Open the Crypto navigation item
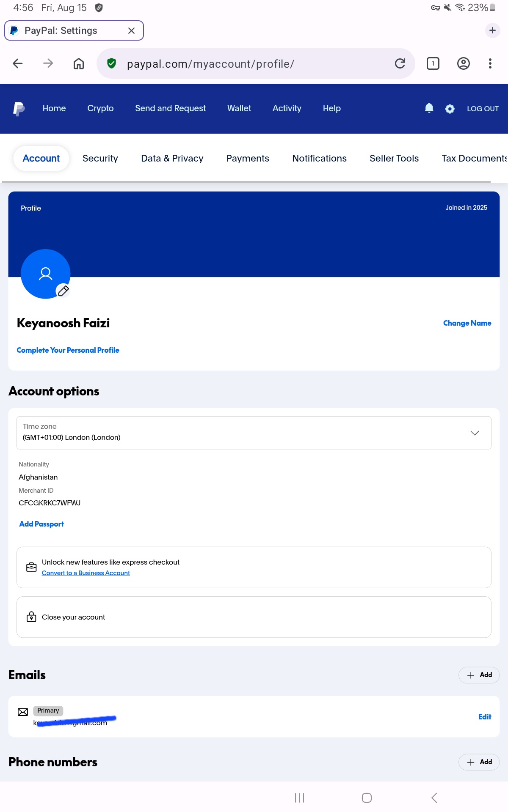Viewport: 508px width, 812px height. coord(100,108)
